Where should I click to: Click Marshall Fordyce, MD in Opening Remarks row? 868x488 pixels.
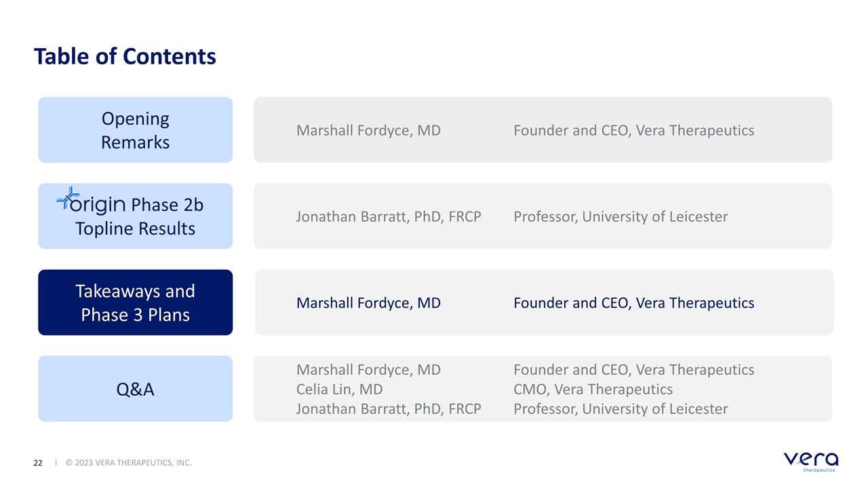368,130
